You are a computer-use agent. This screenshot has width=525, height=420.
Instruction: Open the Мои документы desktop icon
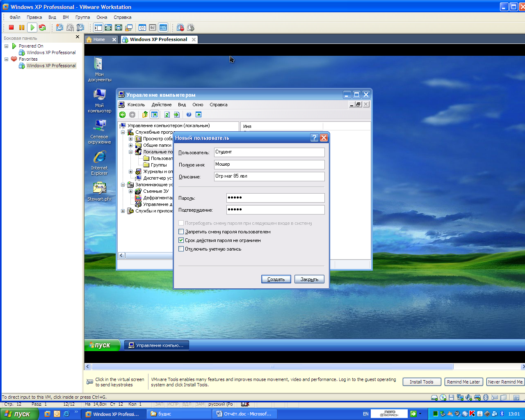coord(99,69)
